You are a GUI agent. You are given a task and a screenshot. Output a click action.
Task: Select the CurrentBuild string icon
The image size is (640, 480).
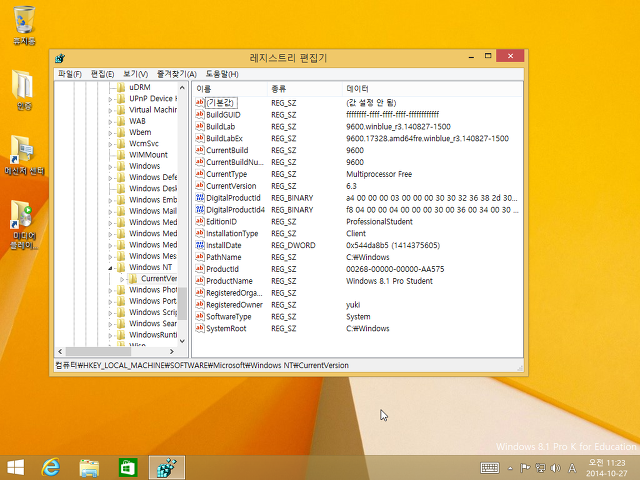200,150
